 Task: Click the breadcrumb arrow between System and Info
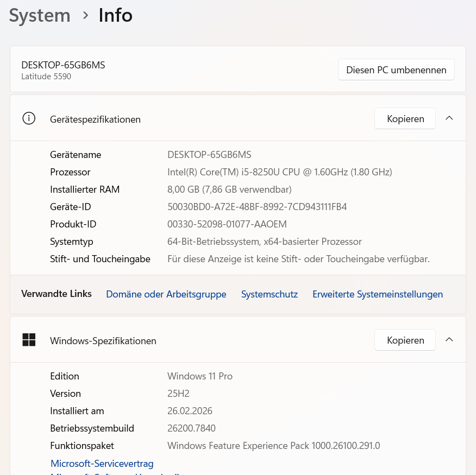(x=85, y=15)
